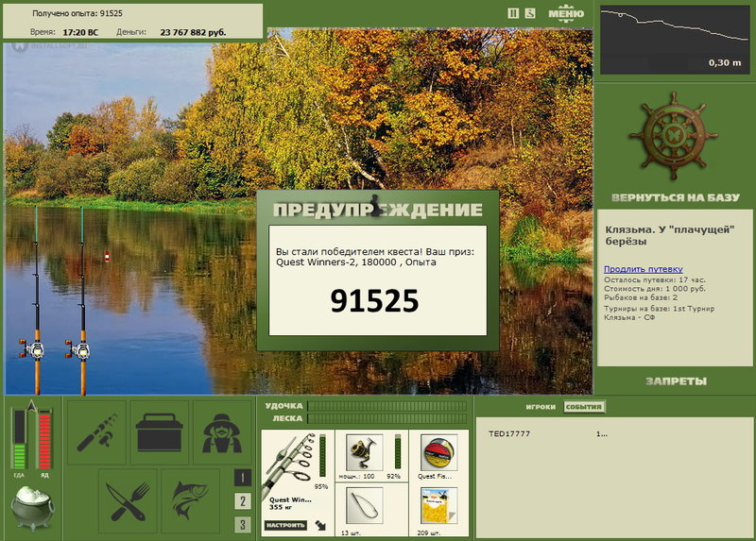
Task: Select the spinning reel item
Action: coord(364,452)
